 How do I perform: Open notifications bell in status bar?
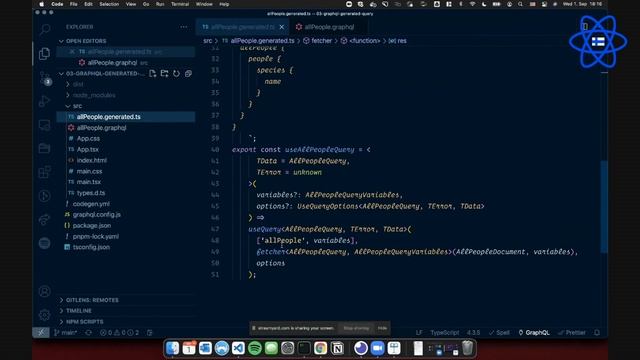tap(597, 333)
